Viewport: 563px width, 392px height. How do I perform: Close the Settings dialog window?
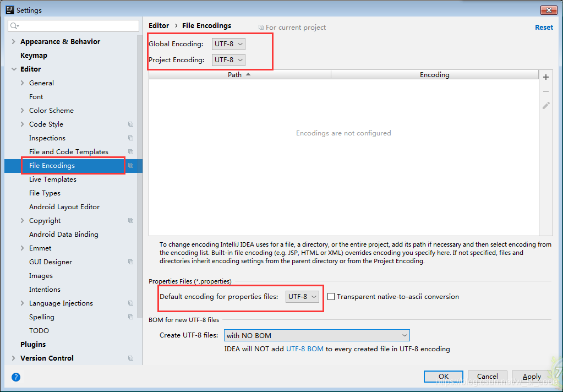pyautogui.click(x=549, y=10)
